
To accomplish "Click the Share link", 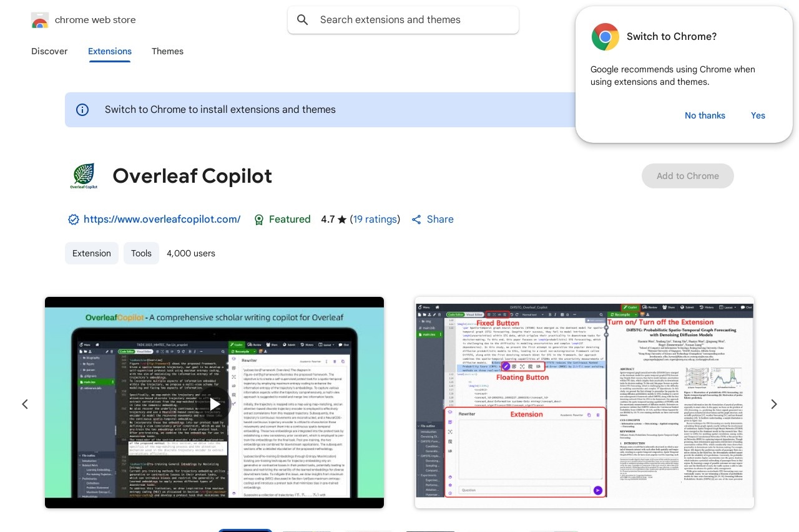I will (x=440, y=220).
